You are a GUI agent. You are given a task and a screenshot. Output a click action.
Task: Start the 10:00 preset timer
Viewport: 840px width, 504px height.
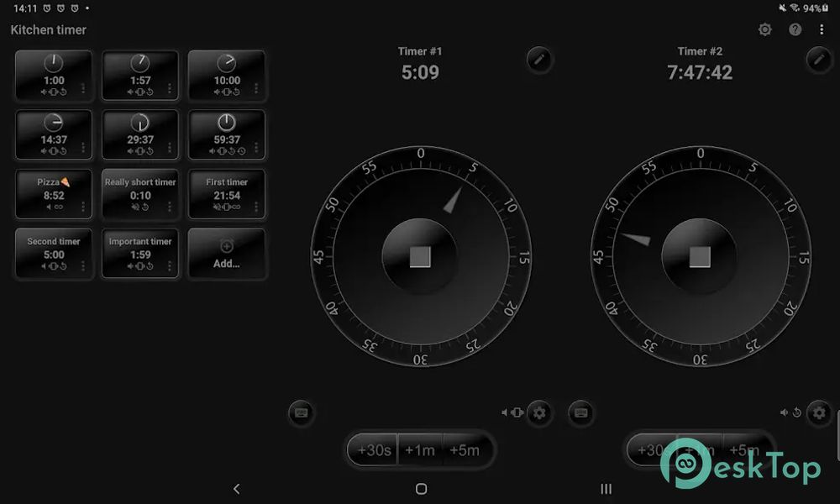pos(227,76)
